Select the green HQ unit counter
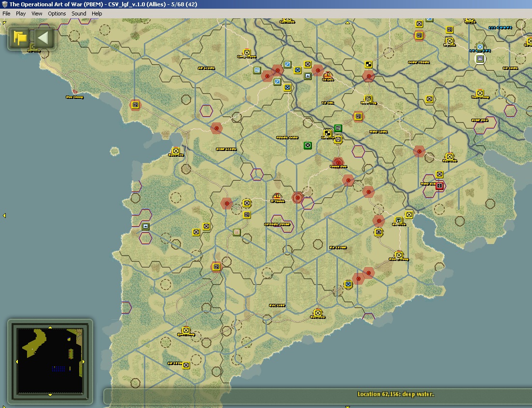The height and width of the screenshot is (408, 532). 337,128
